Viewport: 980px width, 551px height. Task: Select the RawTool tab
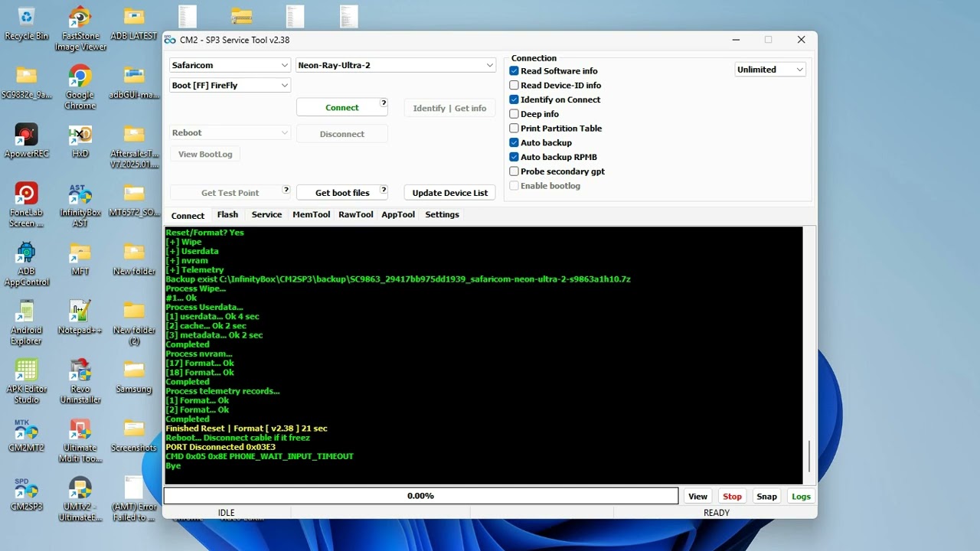tap(356, 214)
